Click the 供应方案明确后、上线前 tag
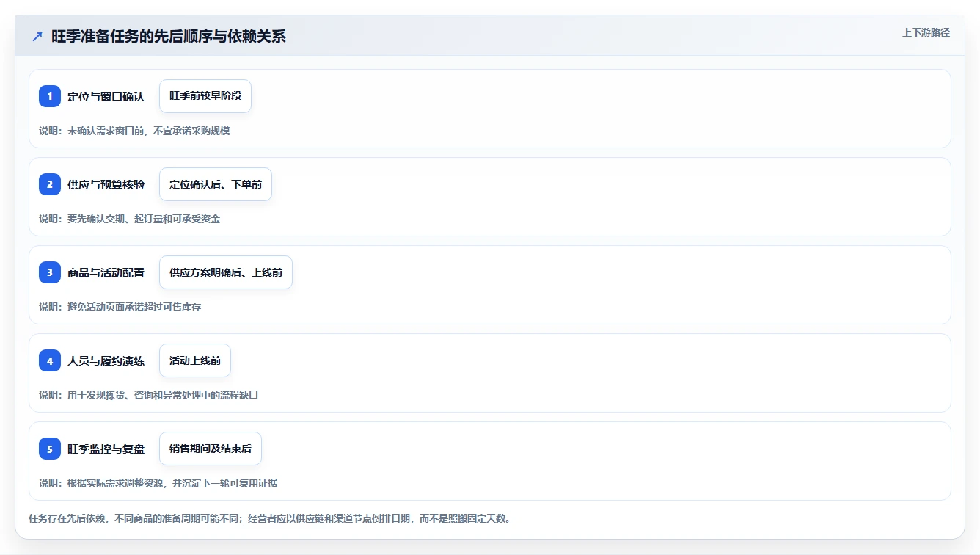 click(226, 272)
